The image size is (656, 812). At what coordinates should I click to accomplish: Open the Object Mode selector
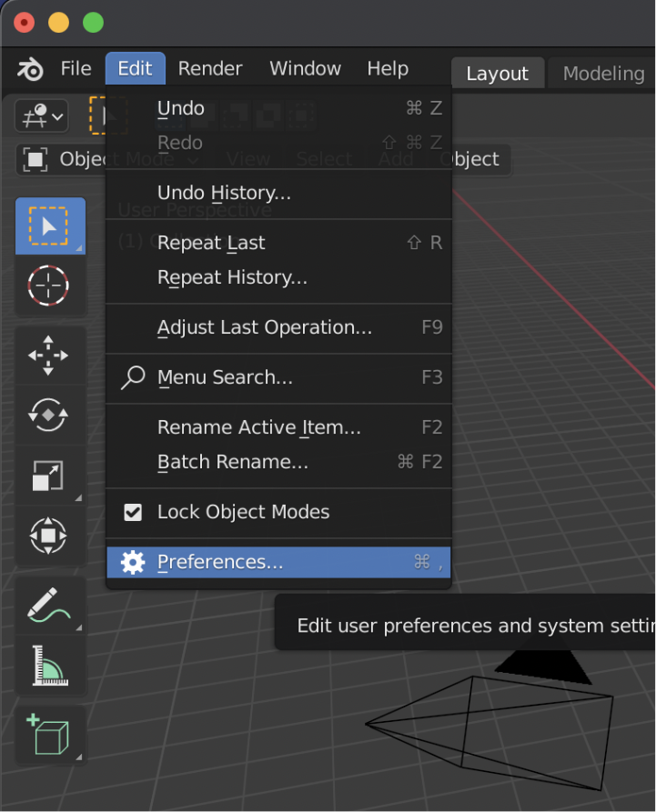62,159
